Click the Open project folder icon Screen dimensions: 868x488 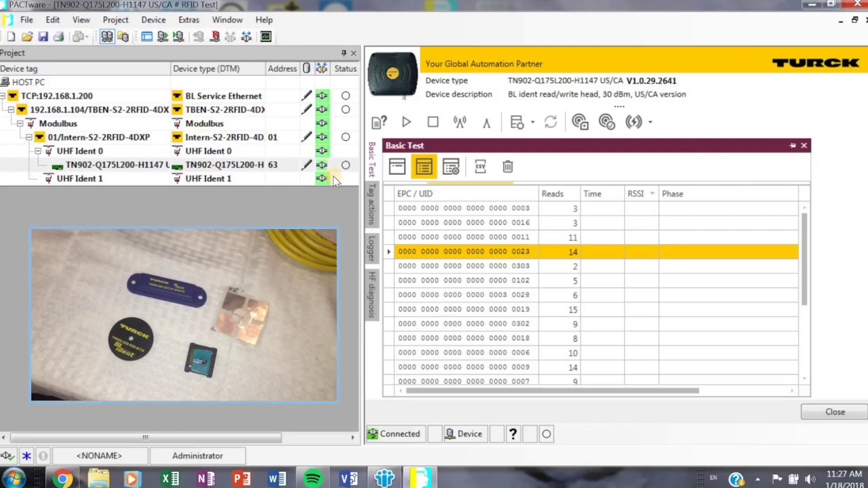(x=27, y=37)
